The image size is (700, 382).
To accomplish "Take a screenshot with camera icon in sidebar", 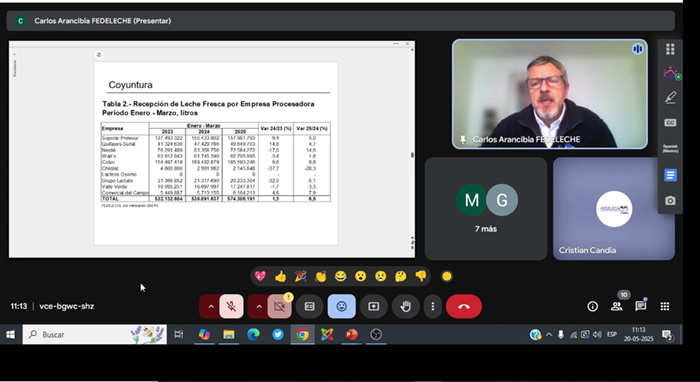I will tap(670, 201).
